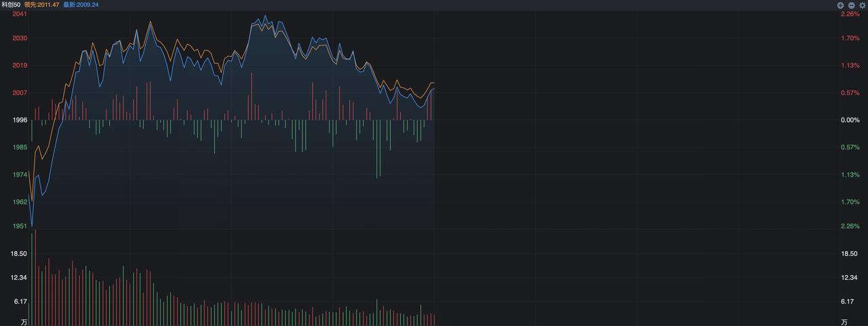Click the red 2.26% top percentage label
Viewport: 868px width, 326px height.
pyautogui.click(x=850, y=14)
